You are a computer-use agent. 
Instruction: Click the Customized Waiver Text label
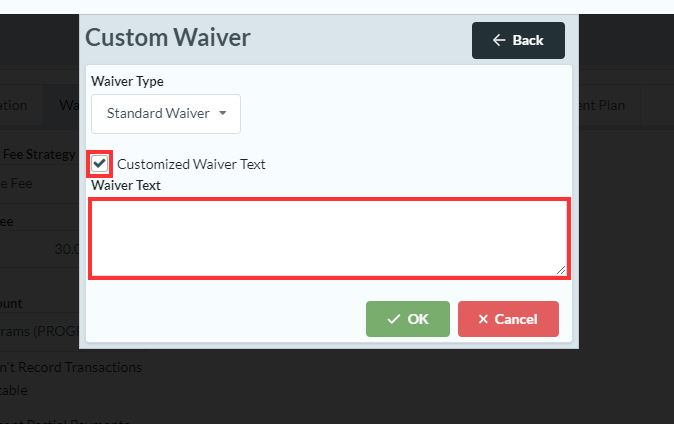[191, 164]
